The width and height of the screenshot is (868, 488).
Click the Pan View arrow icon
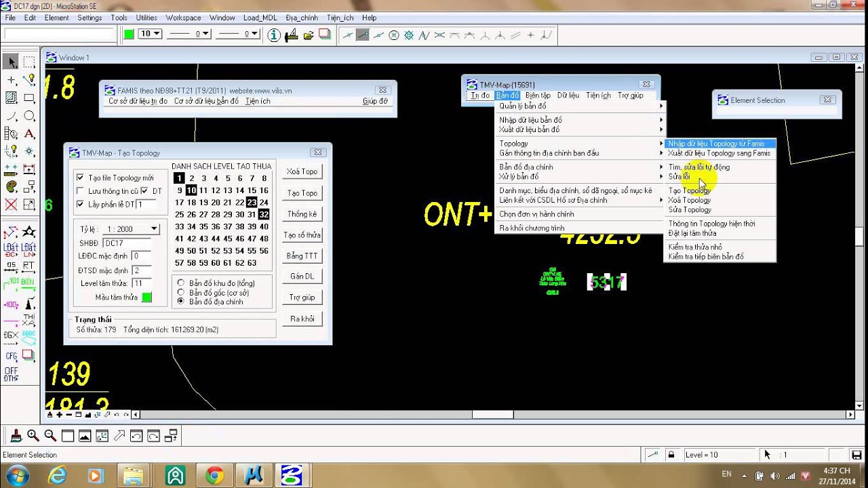tap(119, 436)
